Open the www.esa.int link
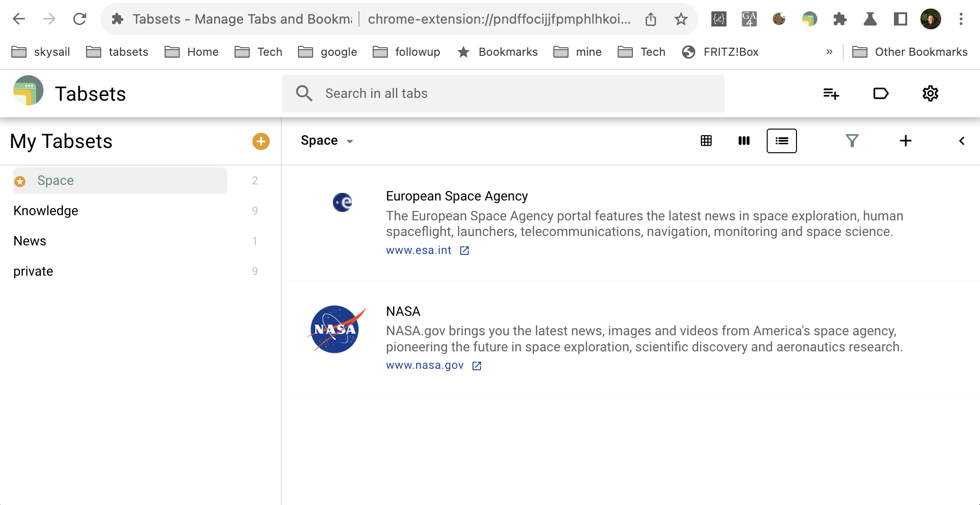Screen dimensions: 980x505 (419, 251)
